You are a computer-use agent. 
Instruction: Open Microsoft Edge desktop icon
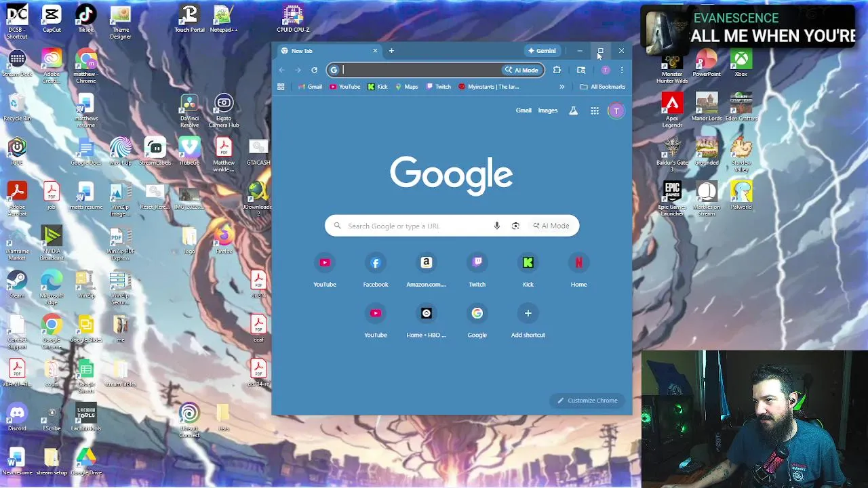[52, 287]
